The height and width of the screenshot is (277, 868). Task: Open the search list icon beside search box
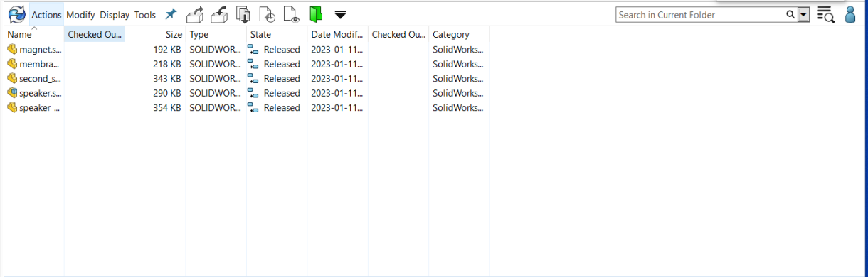825,14
